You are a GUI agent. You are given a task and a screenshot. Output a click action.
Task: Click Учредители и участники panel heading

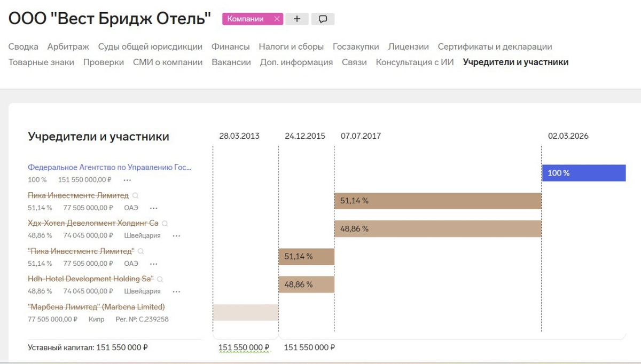pyautogui.click(x=98, y=137)
